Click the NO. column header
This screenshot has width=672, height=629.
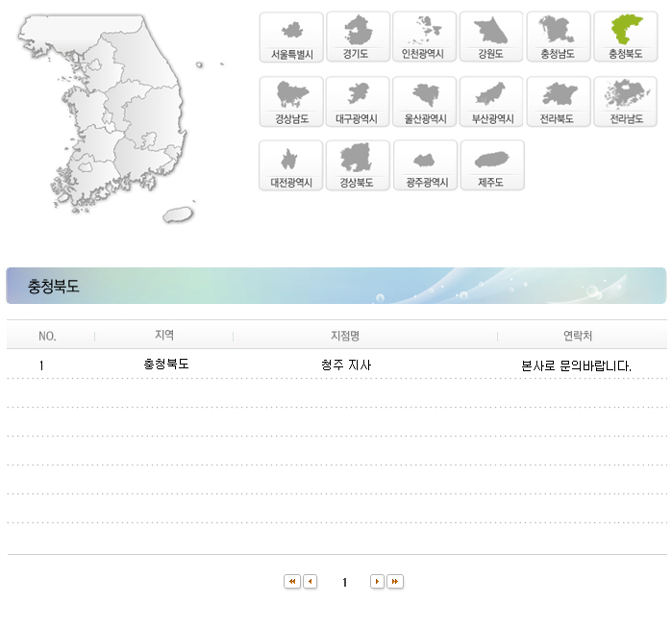pyautogui.click(x=47, y=336)
